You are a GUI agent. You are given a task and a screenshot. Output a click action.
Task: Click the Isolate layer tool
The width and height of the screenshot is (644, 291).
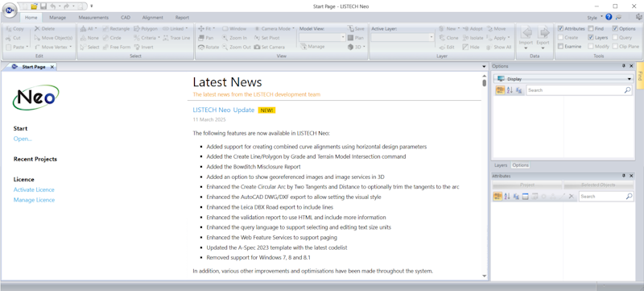(x=473, y=38)
